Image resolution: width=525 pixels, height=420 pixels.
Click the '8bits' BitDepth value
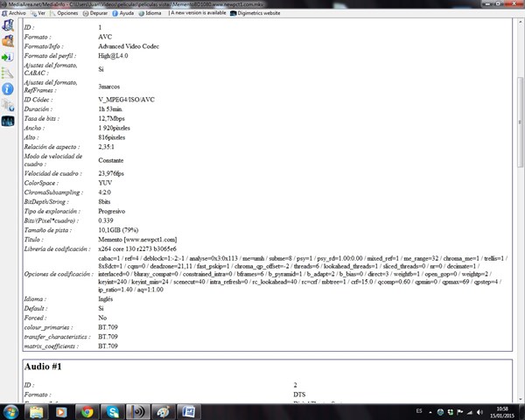104,201
